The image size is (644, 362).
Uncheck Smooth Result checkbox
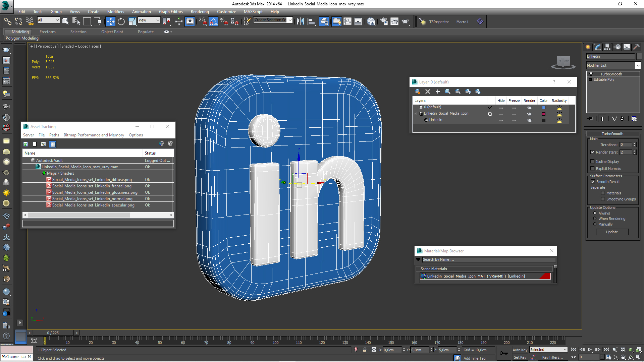pos(593,182)
